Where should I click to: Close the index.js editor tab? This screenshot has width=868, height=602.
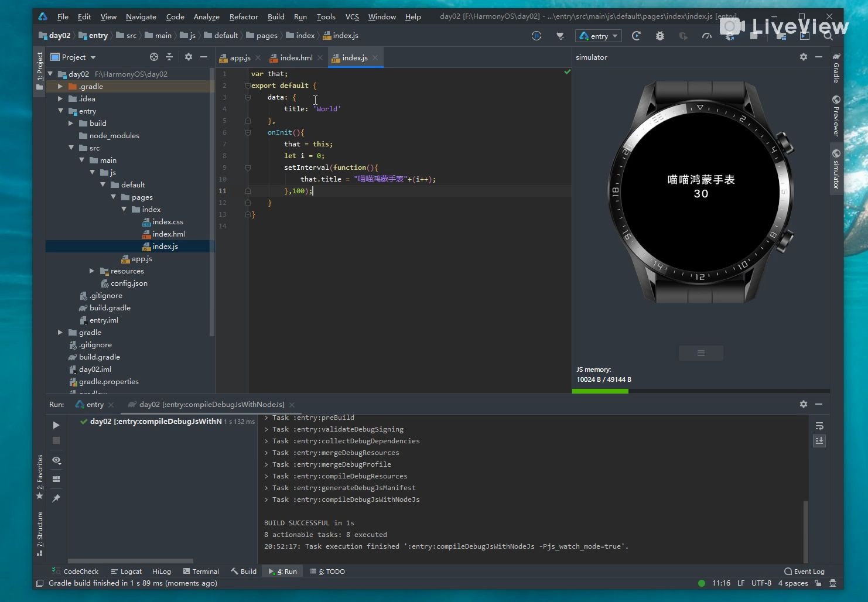375,57
